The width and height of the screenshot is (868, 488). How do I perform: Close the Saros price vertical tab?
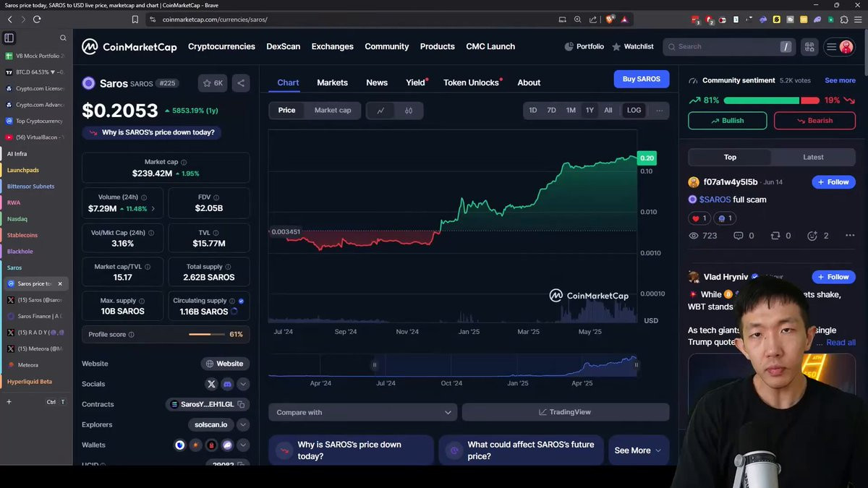(60, 283)
